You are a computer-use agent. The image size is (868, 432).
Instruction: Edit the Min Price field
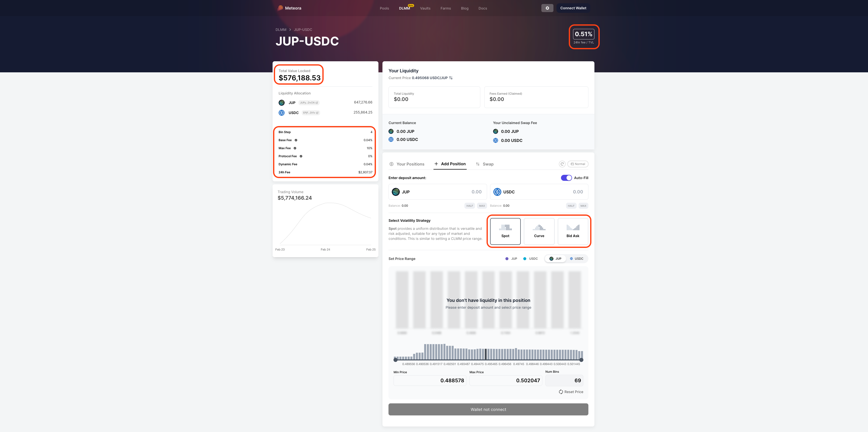point(430,381)
